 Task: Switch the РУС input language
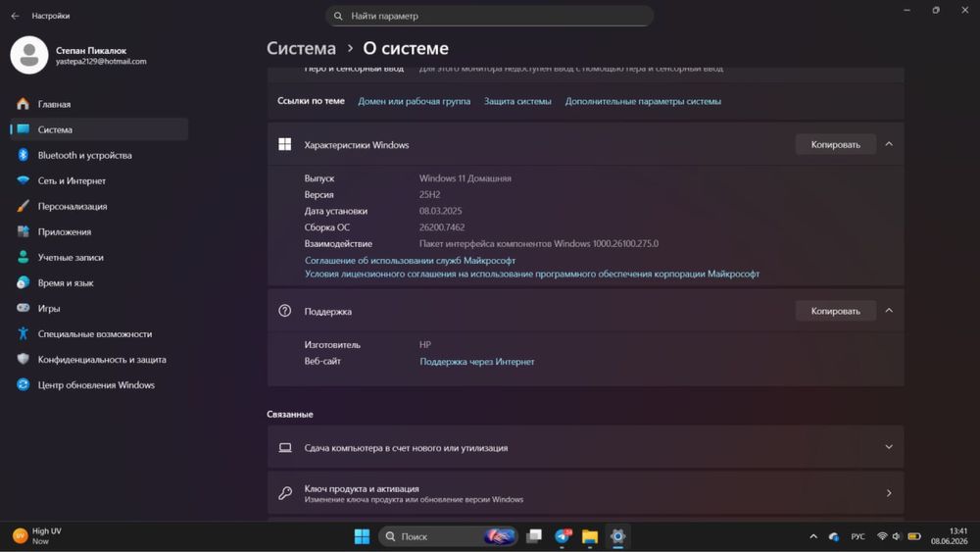coord(857,536)
